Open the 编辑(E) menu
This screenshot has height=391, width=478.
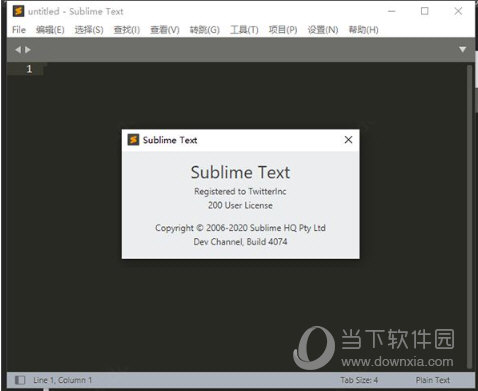point(50,30)
